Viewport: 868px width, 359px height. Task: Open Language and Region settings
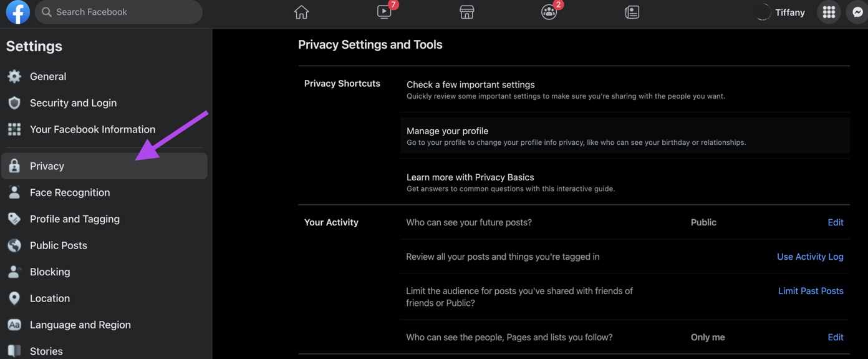coord(105,325)
